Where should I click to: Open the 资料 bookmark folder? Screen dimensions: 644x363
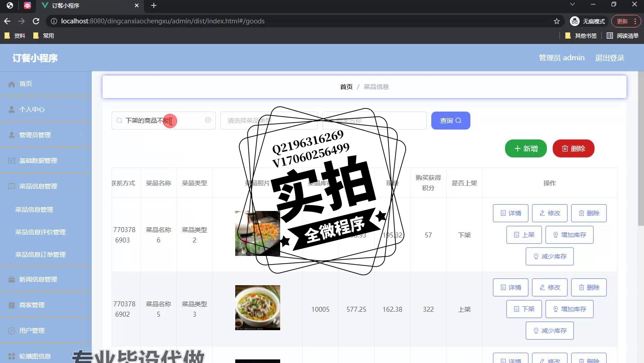point(15,36)
